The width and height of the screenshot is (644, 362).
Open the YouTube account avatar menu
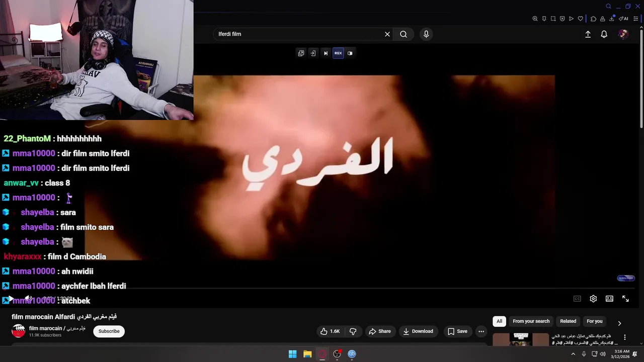623,34
